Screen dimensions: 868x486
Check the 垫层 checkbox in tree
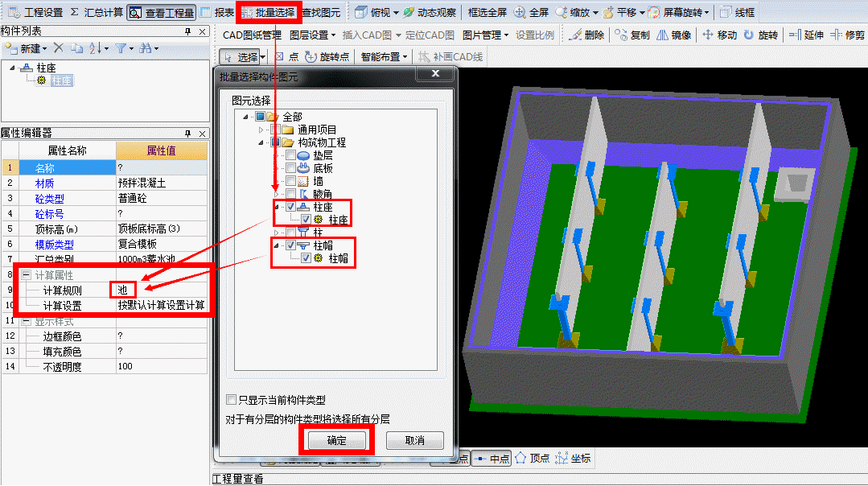tap(290, 156)
